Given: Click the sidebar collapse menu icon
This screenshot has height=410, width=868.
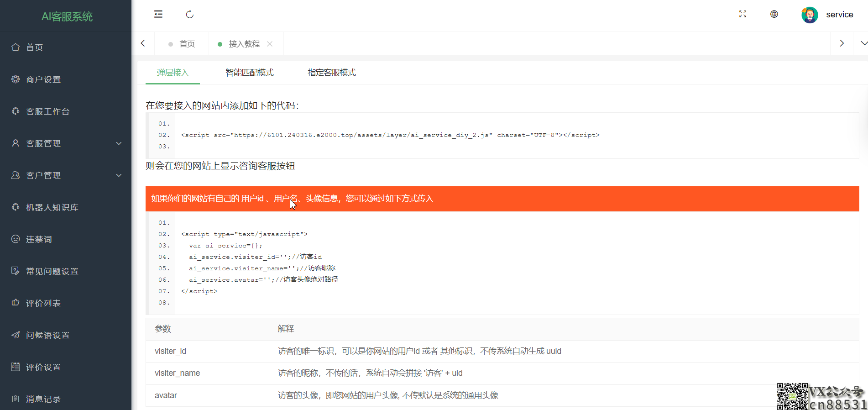Looking at the screenshot, I should tap(158, 14).
